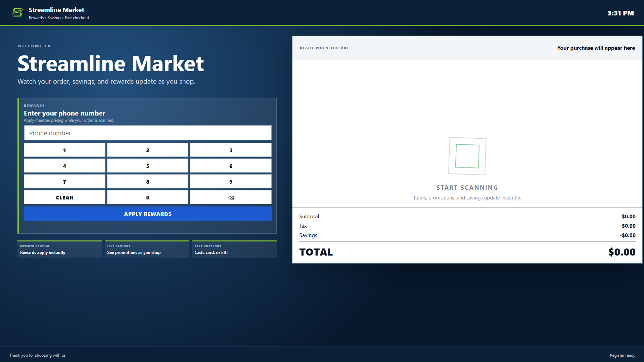
Task: Click 'Register ready' status text
Action: click(x=623, y=355)
